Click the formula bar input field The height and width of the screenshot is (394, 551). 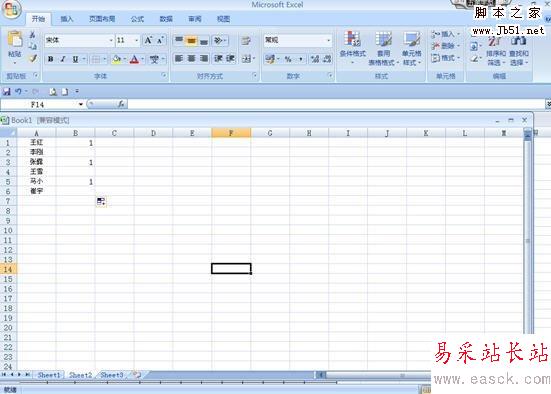point(336,104)
